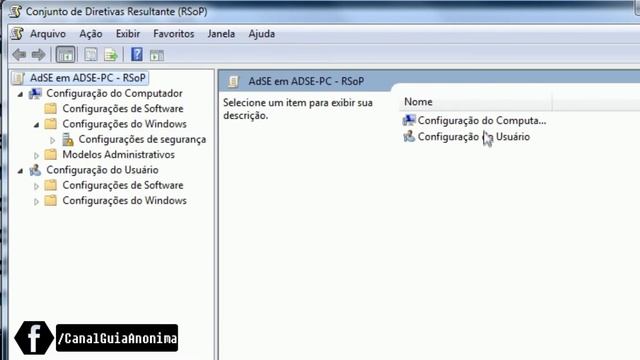Select Configurações de Software label under Computador
Viewport: 640px width, 360px height.
(123, 109)
